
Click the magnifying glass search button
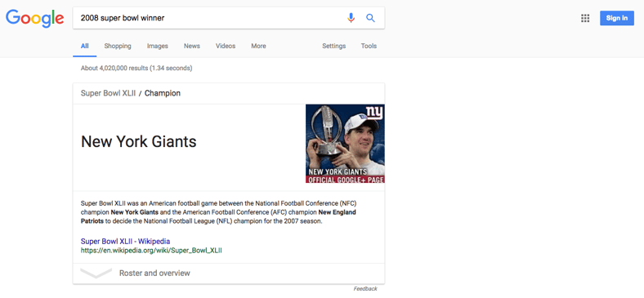(x=370, y=18)
